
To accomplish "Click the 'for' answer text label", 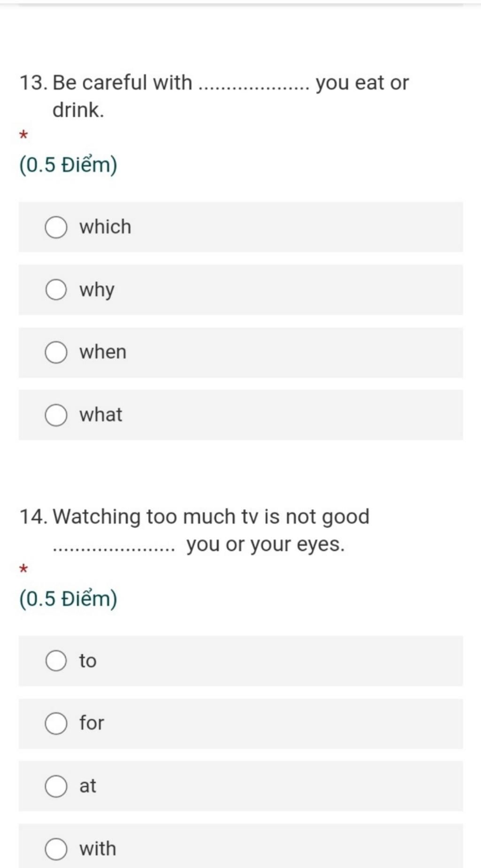I will pos(92,723).
